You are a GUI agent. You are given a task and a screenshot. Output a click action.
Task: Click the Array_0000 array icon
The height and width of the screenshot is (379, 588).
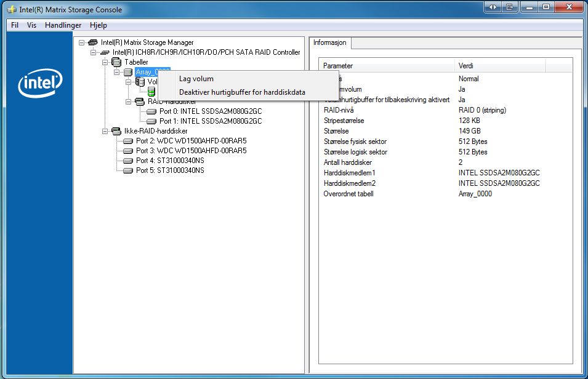(x=128, y=72)
